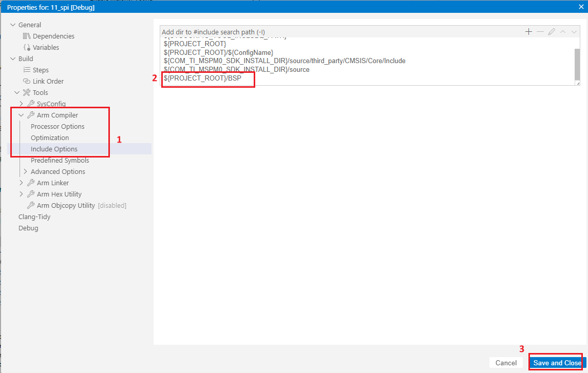
Task: Click the Arm Hex Utility wrench icon
Action: tap(31, 194)
